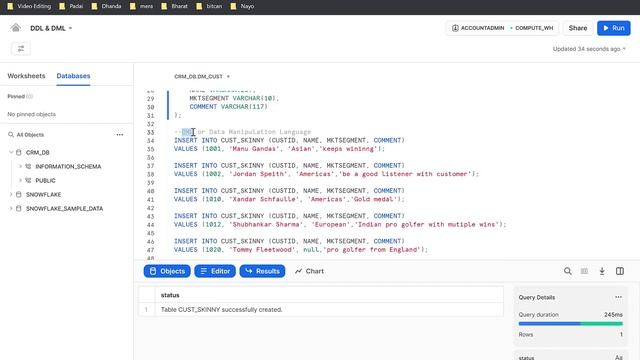Click the ACCOUNTADMIN role icon
This screenshot has width=640, height=360.
(455, 28)
